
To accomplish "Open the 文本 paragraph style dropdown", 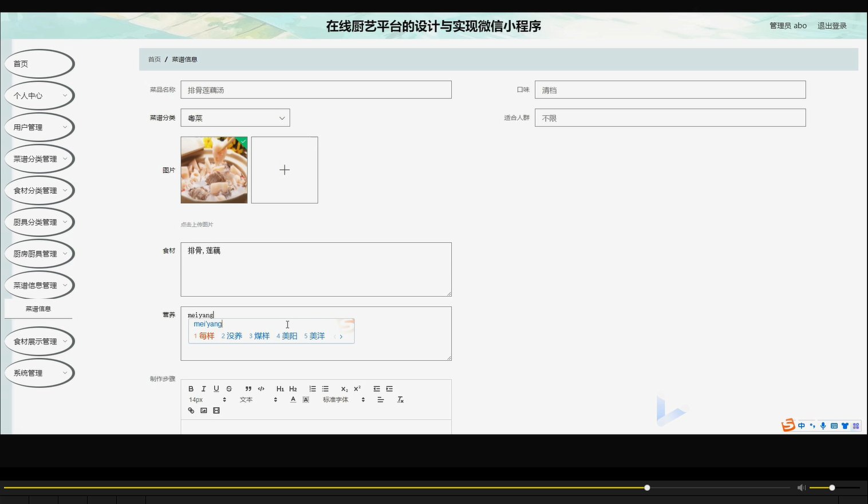I will pyautogui.click(x=258, y=400).
